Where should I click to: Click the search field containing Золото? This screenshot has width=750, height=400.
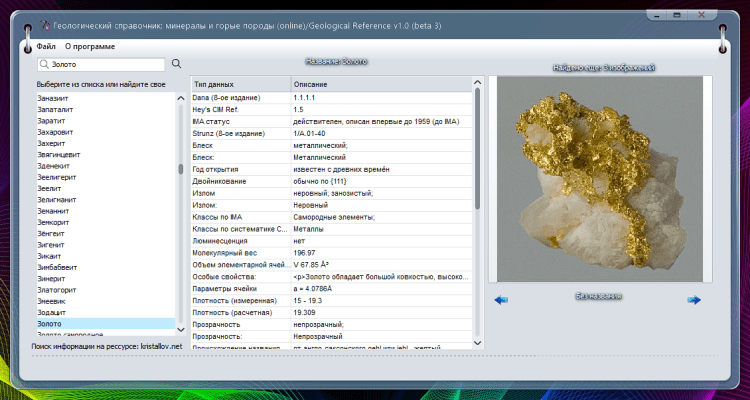[100, 64]
